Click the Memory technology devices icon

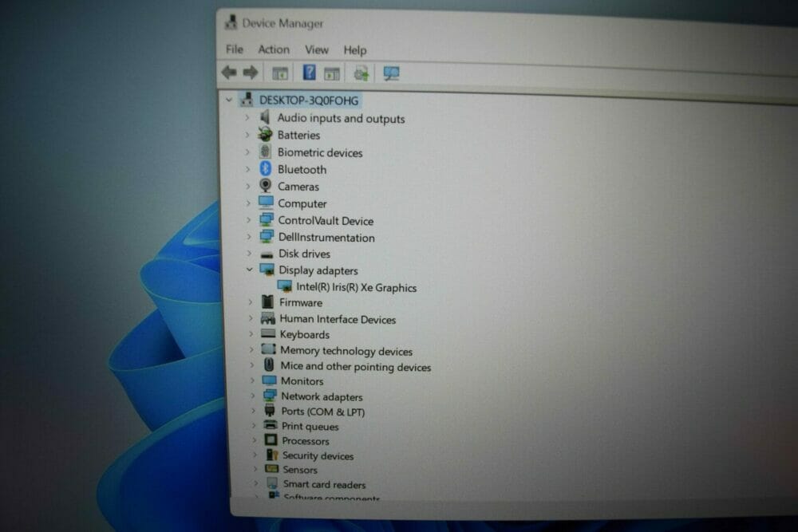point(268,349)
